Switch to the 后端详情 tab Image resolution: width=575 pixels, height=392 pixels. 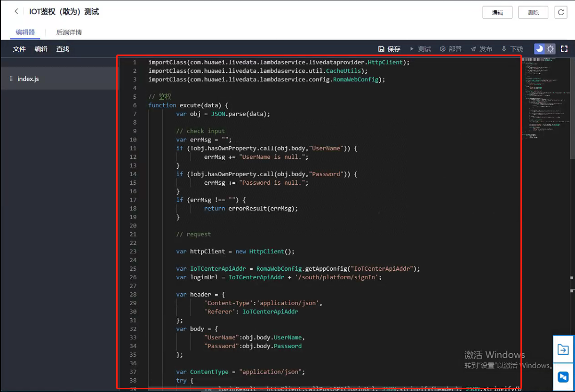pos(69,32)
